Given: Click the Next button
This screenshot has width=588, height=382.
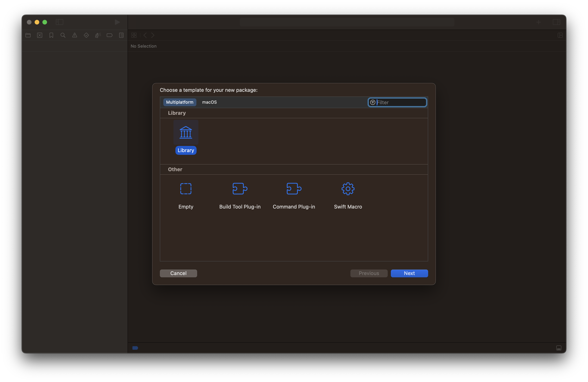Looking at the screenshot, I should [x=409, y=273].
